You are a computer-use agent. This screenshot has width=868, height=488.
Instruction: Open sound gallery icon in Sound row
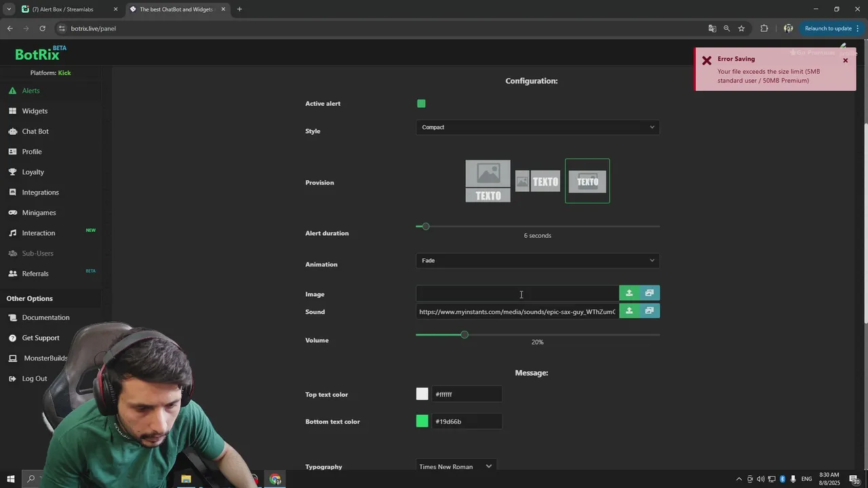(x=650, y=310)
